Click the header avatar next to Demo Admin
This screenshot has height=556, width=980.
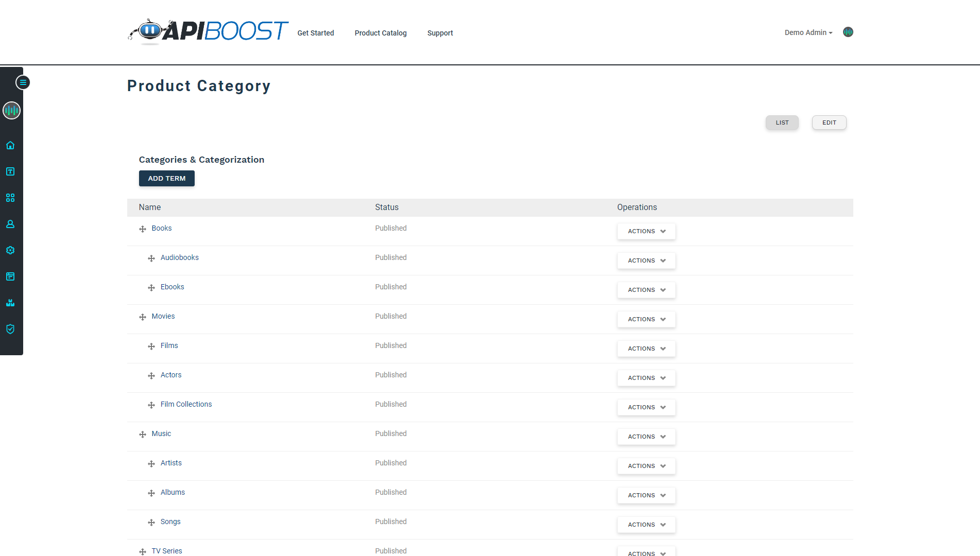(848, 32)
